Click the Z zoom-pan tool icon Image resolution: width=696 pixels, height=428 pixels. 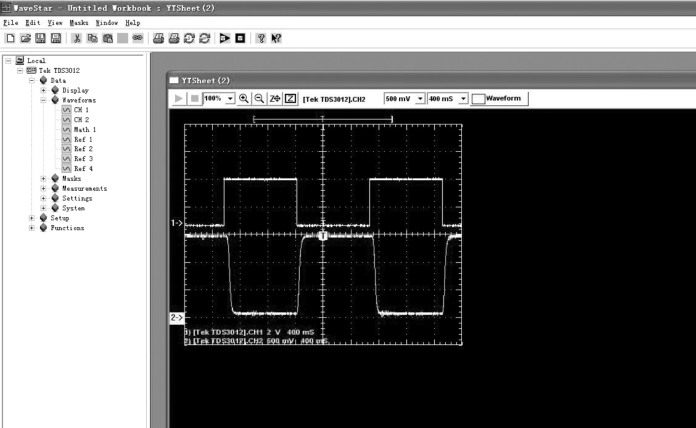pos(275,99)
